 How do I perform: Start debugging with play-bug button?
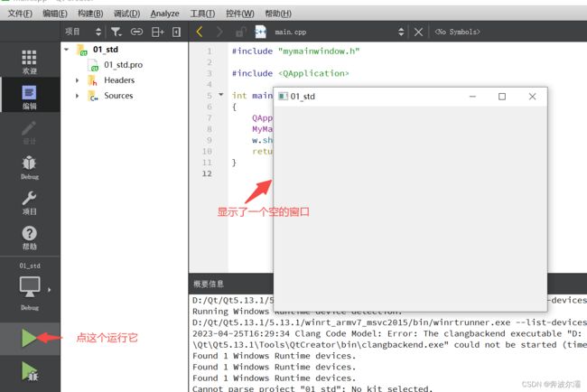click(30, 371)
